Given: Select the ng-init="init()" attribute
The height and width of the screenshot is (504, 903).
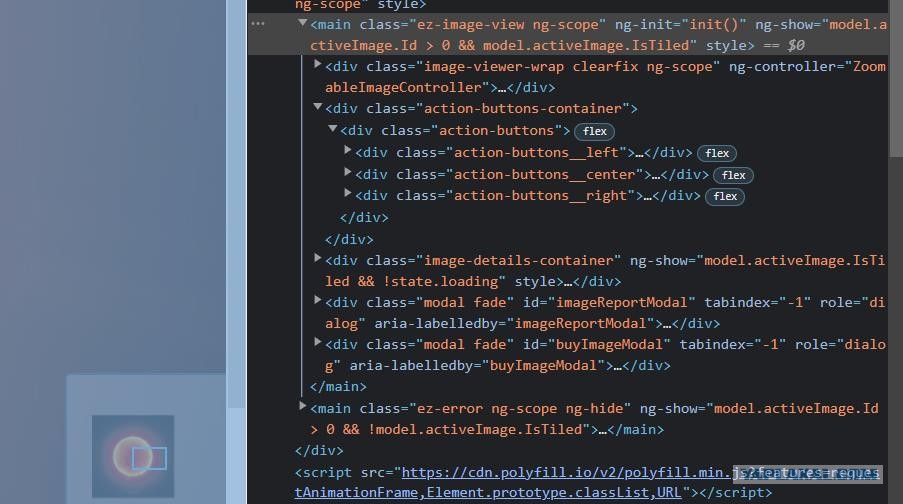Looking at the screenshot, I should [680, 25].
